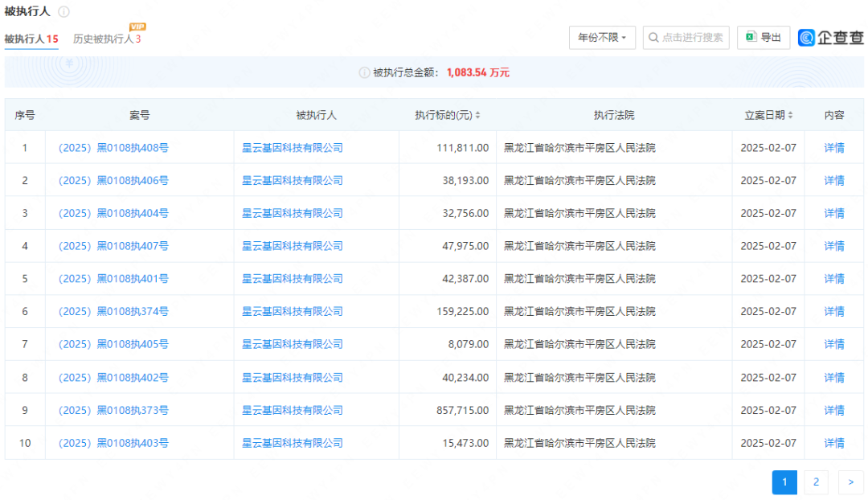The width and height of the screenshot is (868, 500).
Task: Click next page arrow
Action: pyautogui.click(x=850, y=482)
